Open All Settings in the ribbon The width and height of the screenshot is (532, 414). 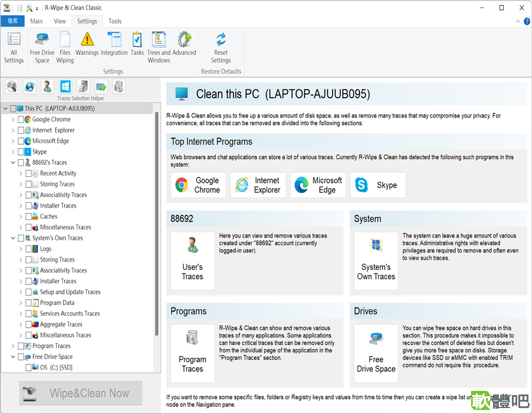click(x=14, y=47)
